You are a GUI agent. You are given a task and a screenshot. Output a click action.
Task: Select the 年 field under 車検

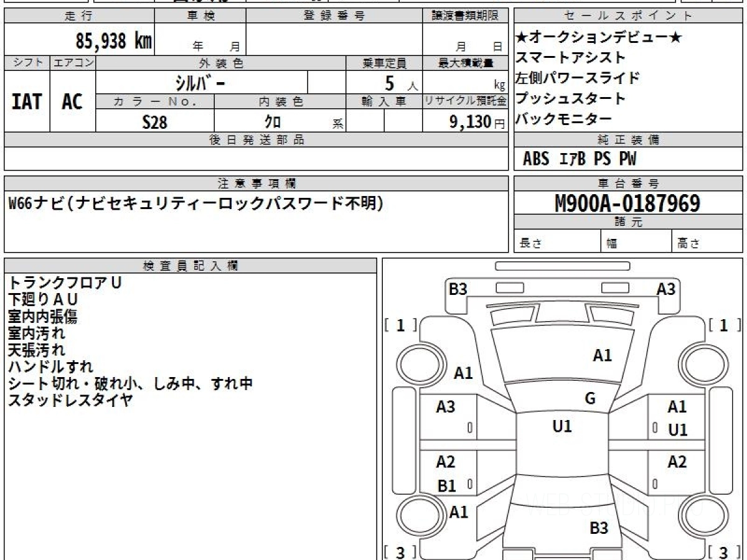pyautogui.click(x=198, y=46)
